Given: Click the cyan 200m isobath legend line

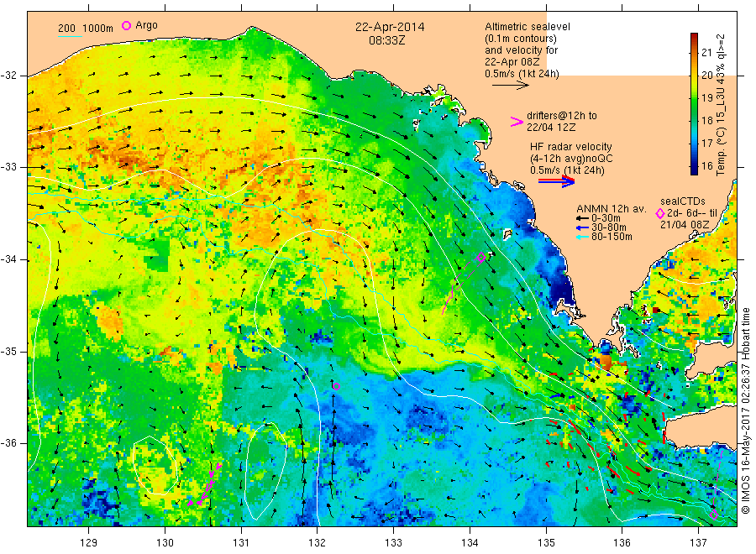Looking at the screenshot, I should click(70, 36).
